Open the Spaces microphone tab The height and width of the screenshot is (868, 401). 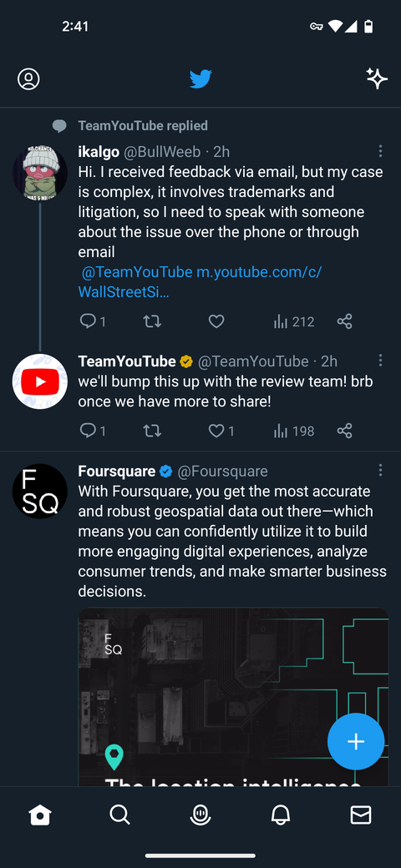pyautogui.click(x=200, y=815)
